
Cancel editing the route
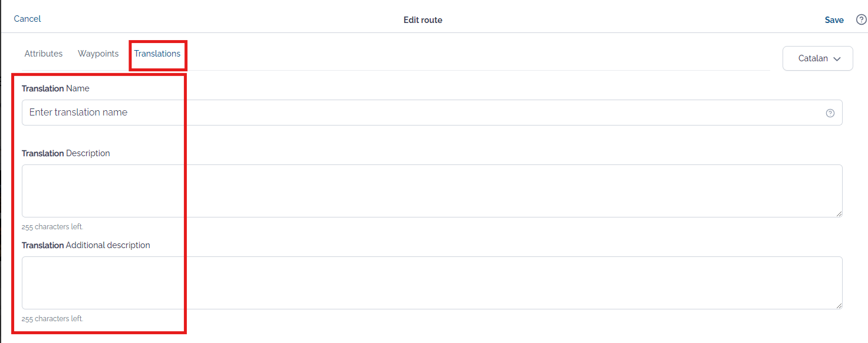point(28,19)
